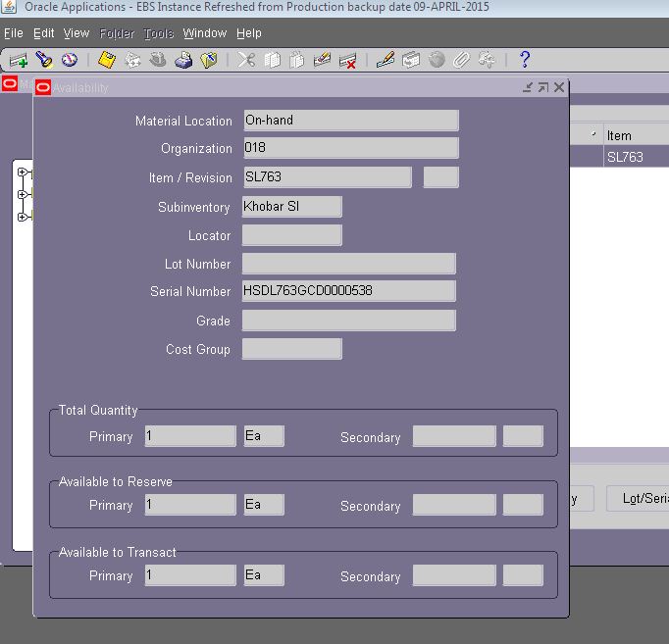Open the Folder menu
This screenshot has height=644, width=669.
coord(117,33)
